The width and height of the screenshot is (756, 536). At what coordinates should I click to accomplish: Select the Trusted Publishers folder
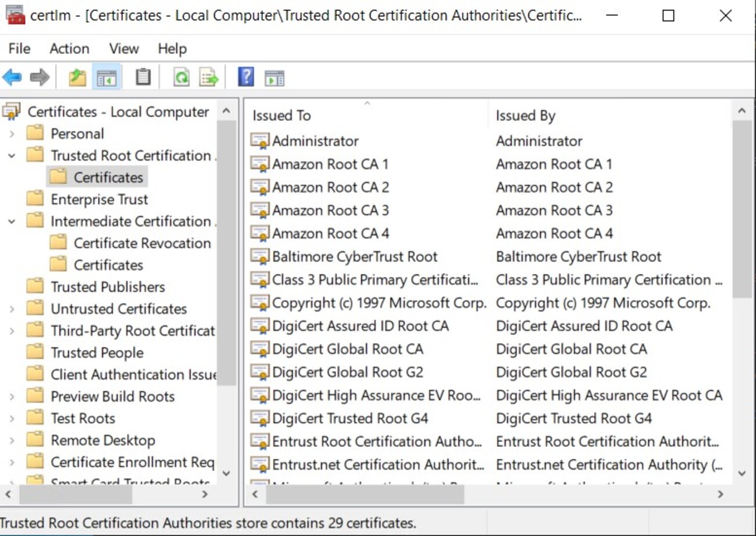point(108,287)
